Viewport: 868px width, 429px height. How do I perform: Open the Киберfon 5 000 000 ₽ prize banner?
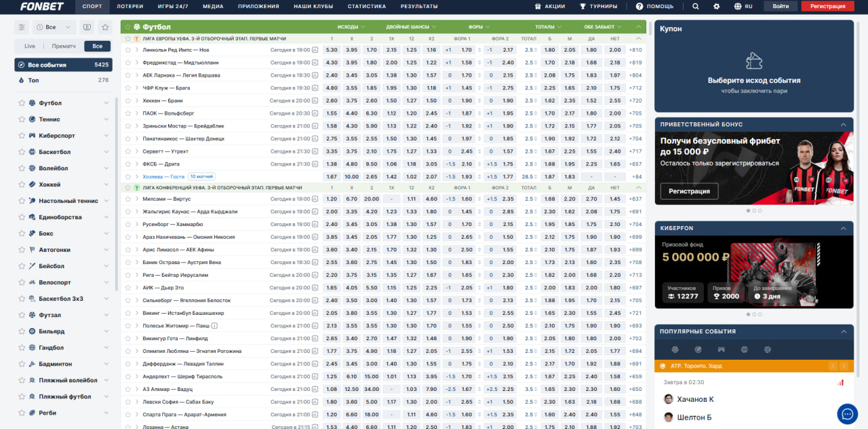coord(754,270)
